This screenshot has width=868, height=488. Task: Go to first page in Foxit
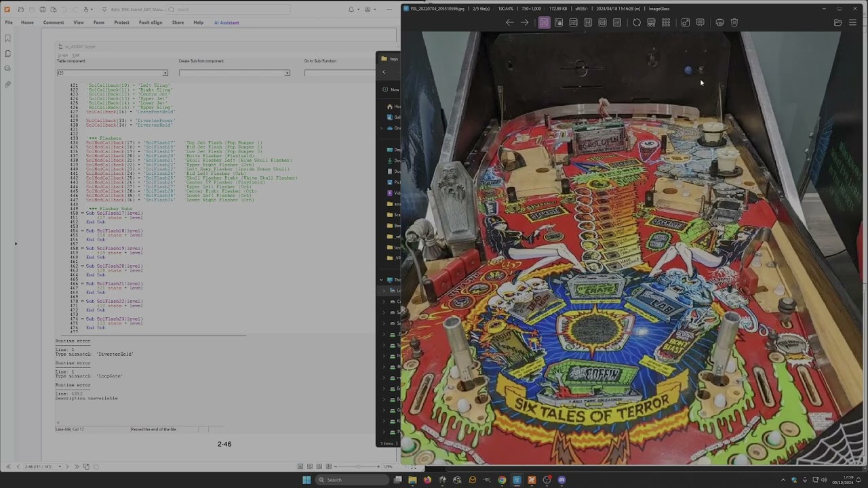[x=8, y=466]
